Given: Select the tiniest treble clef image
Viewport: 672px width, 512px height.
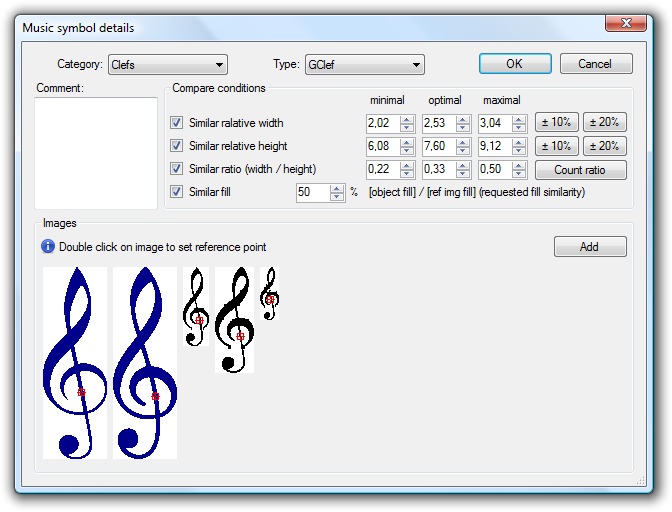Looking at the screenshot, I should click(x=269, y=294).
